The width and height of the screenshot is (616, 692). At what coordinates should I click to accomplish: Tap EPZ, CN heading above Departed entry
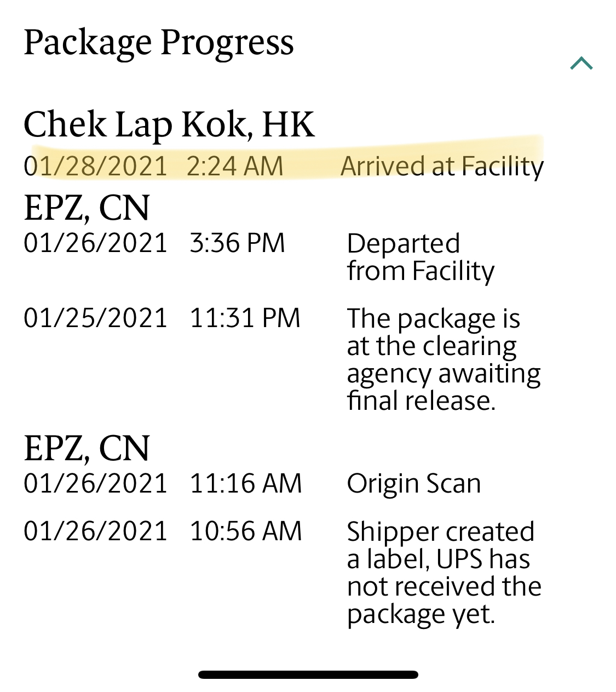(87, 208)
